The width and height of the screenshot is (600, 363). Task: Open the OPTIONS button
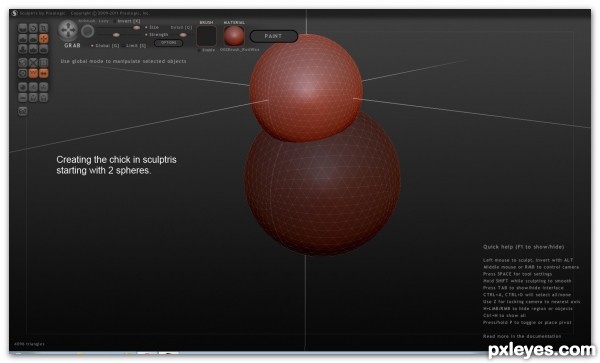point(168,43)
